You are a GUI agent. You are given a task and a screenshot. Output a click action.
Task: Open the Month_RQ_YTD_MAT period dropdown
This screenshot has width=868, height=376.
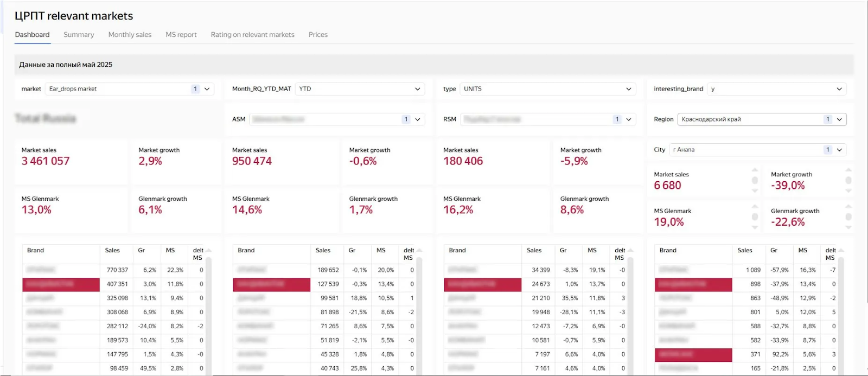tap(359, 89)
